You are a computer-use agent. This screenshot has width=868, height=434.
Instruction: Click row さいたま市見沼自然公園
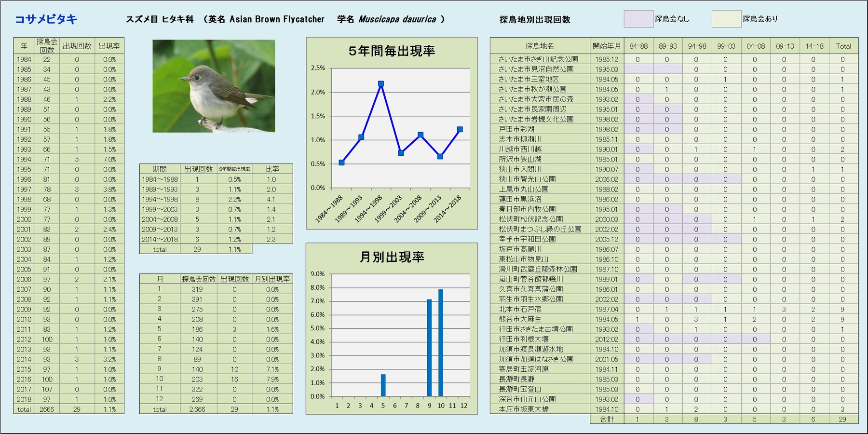click(674, 69)
